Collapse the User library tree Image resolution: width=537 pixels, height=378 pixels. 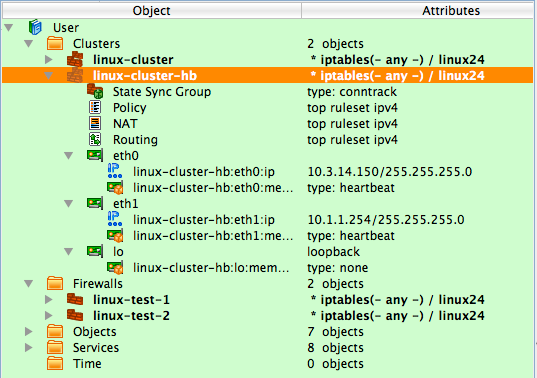(9, 27)
